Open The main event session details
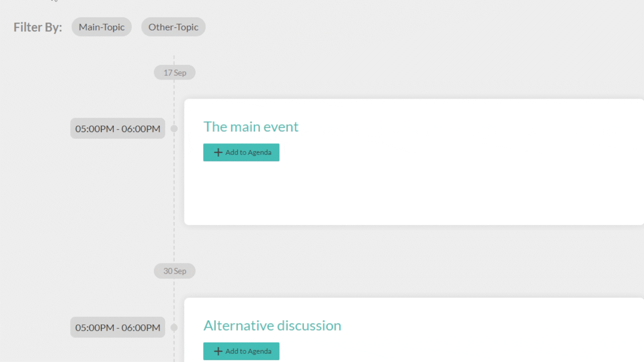The width and height of the screenshot is (644, 362). (x=251, y=127)
